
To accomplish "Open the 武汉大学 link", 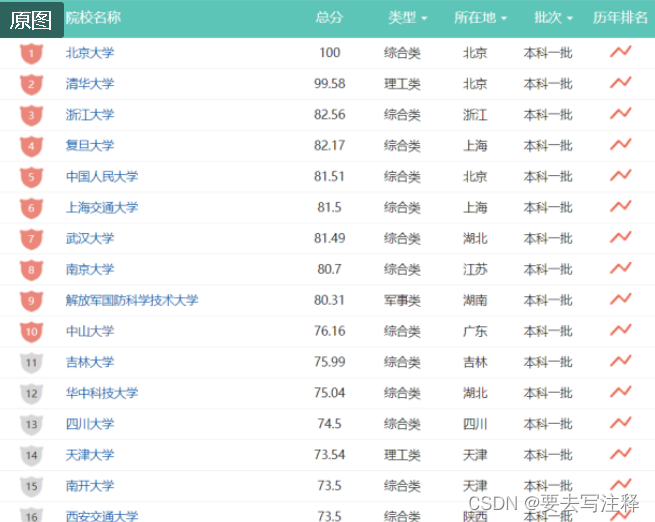I will pyautogui.click(x=90, y=238).
